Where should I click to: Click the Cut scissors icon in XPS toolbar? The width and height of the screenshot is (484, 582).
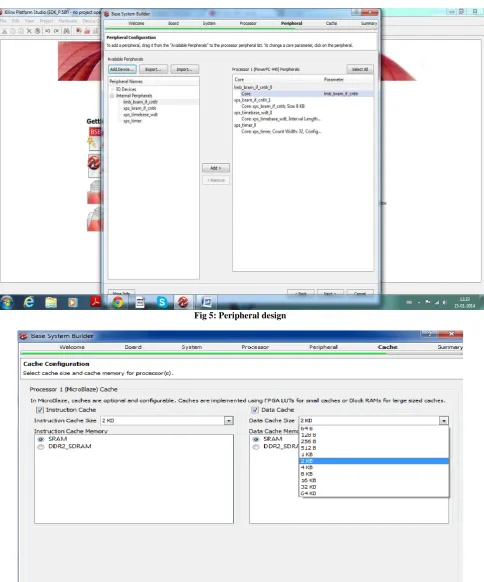pos(4,31)
